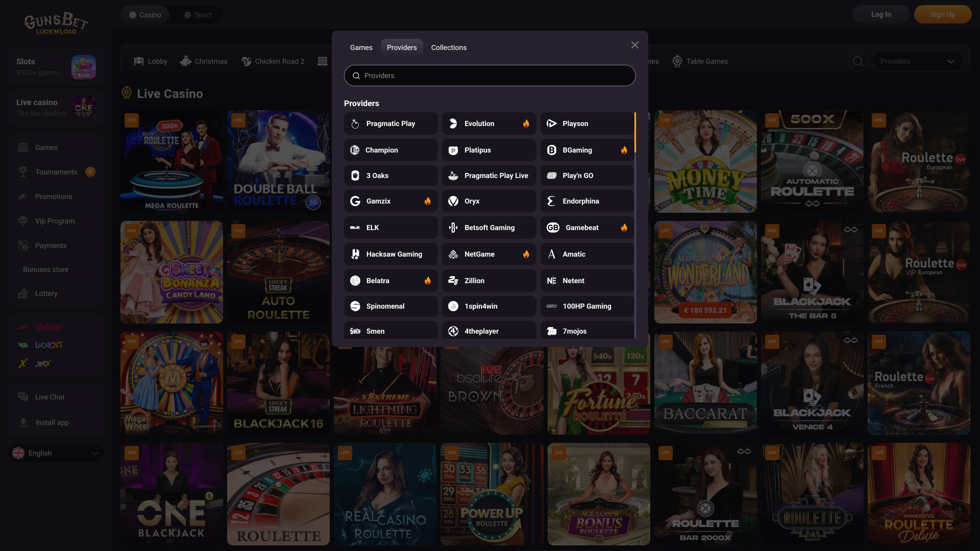Select the Hacksaw Gaming provider

(390, 254)
